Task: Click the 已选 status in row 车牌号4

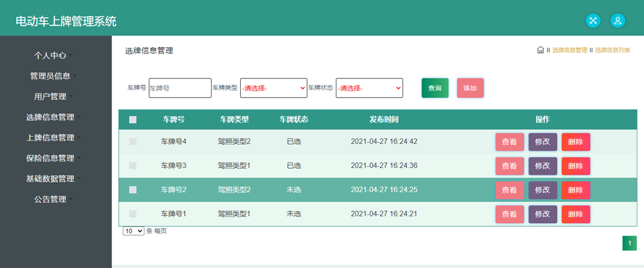Action: [x=294, y=141]
